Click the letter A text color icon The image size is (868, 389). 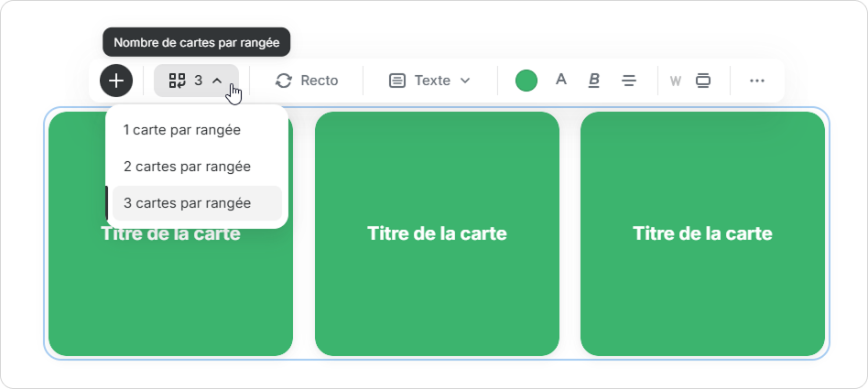point(561,80)
